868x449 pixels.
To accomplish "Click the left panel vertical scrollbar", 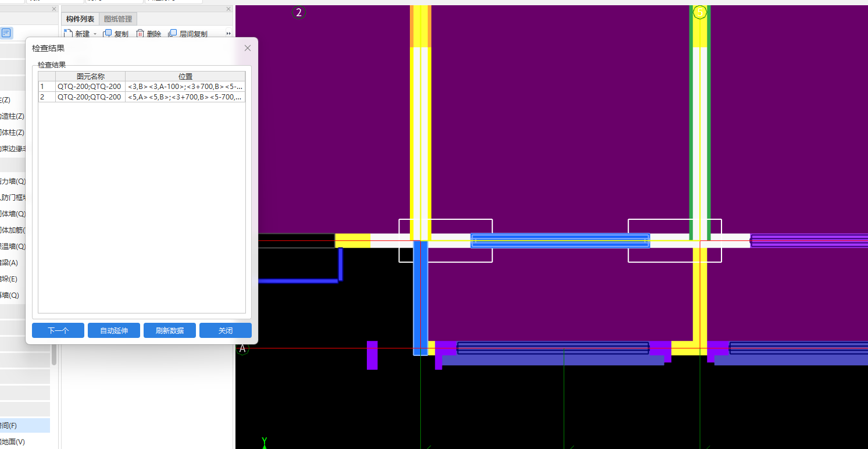I will [x=54, y=354].
